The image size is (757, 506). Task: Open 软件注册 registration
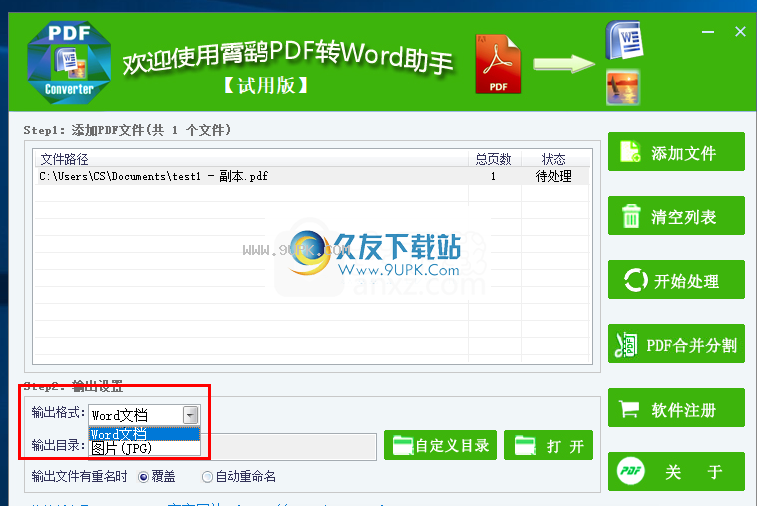tap(676, 408)
